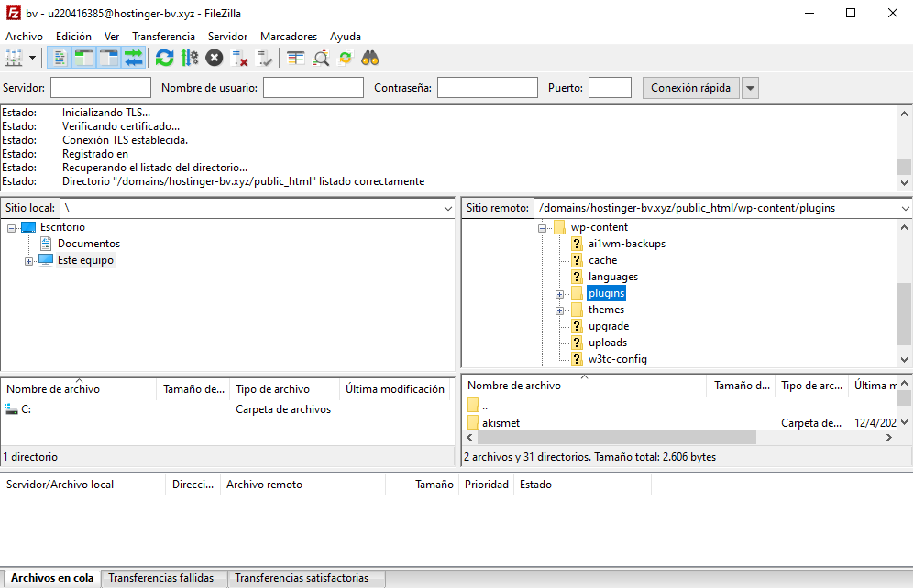
Task: Disconnect from the server
Action: 239,57
